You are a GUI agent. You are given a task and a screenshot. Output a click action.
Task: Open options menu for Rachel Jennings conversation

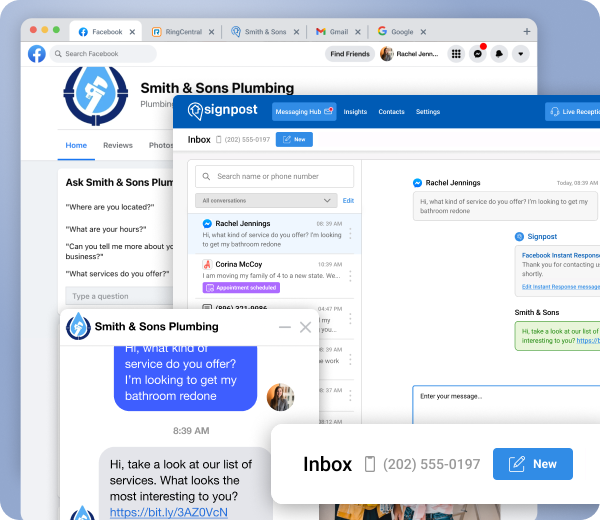point(351,234)
